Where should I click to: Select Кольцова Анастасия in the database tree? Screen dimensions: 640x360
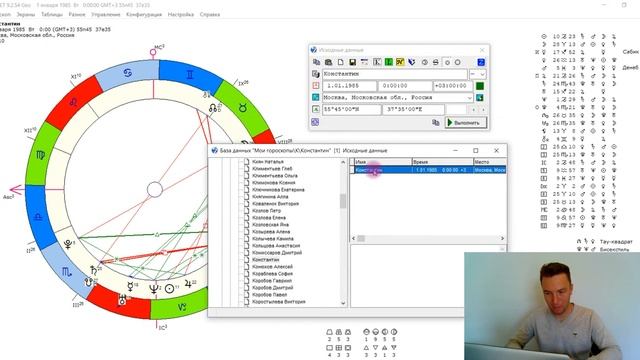pyautogui.click(x=276, y=246)
